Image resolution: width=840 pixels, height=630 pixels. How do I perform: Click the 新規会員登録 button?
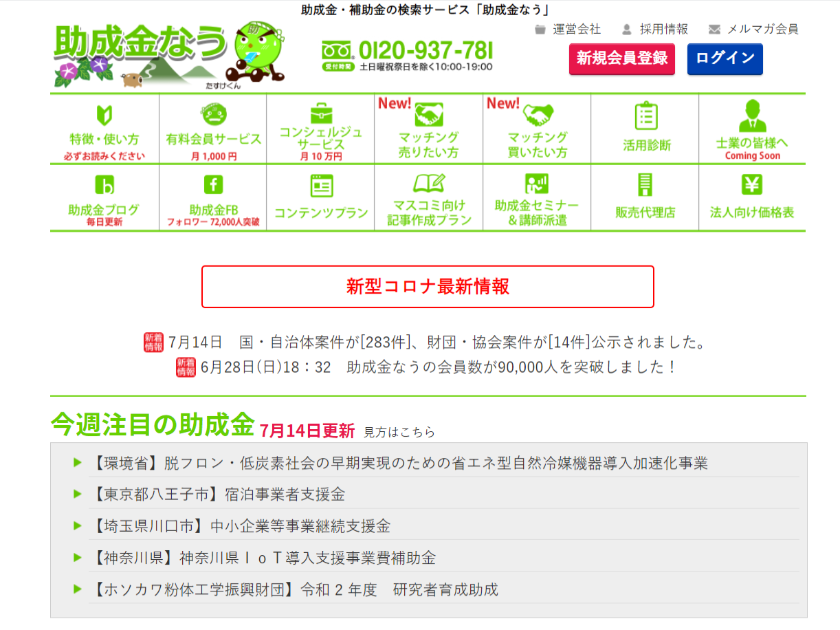(x=622, y=58)
